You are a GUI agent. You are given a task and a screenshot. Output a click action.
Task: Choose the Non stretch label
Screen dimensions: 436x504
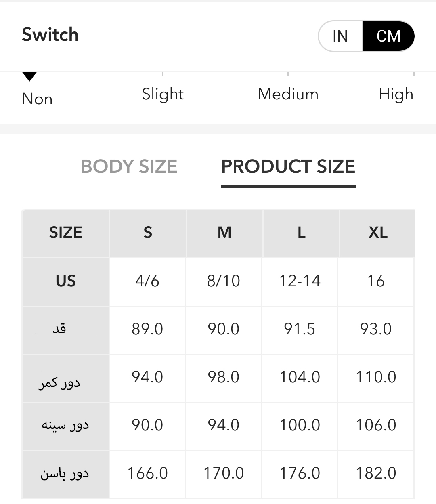click(x=37, y=99)
